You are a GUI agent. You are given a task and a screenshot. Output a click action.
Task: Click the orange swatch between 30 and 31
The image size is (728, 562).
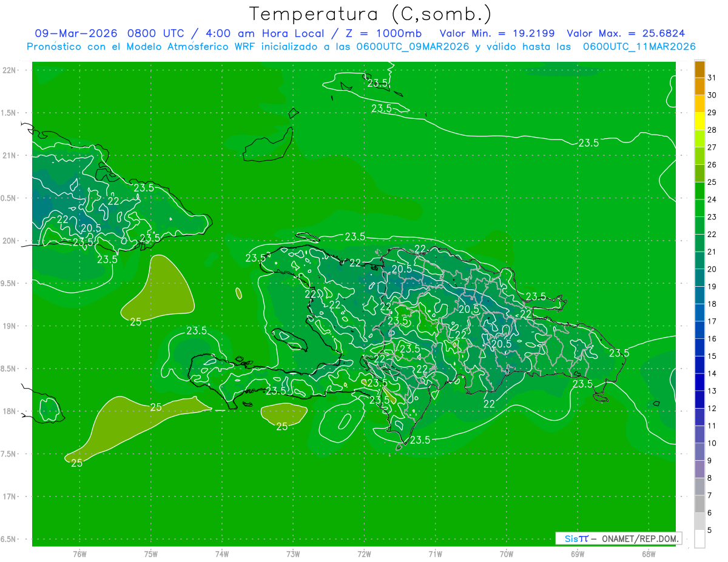point(699,87)
